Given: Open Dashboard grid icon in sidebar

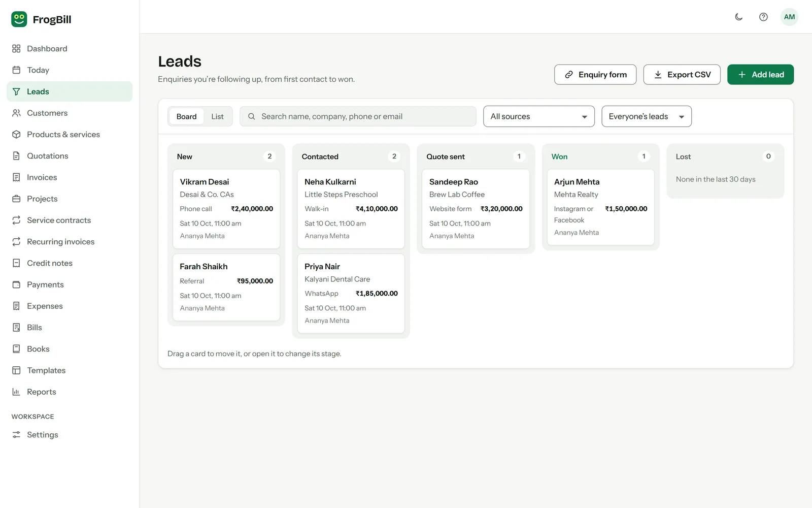Looking at the screenshot, I should 16,49.
